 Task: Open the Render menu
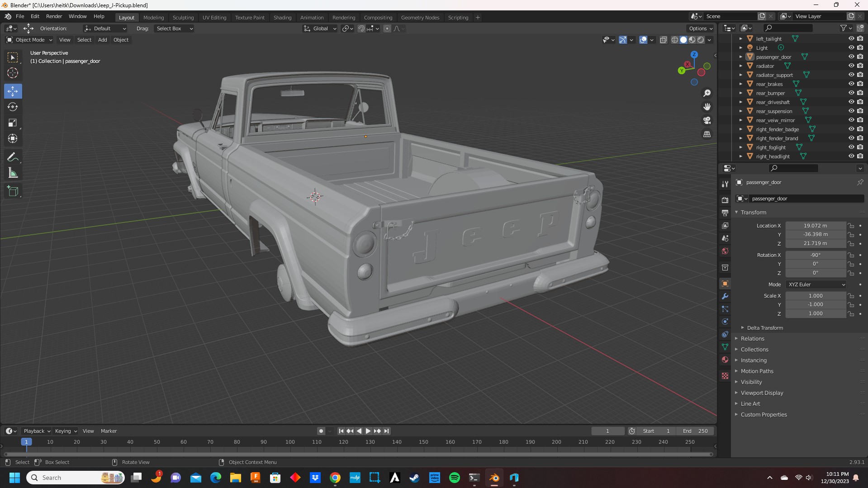(x=54, y=16)
